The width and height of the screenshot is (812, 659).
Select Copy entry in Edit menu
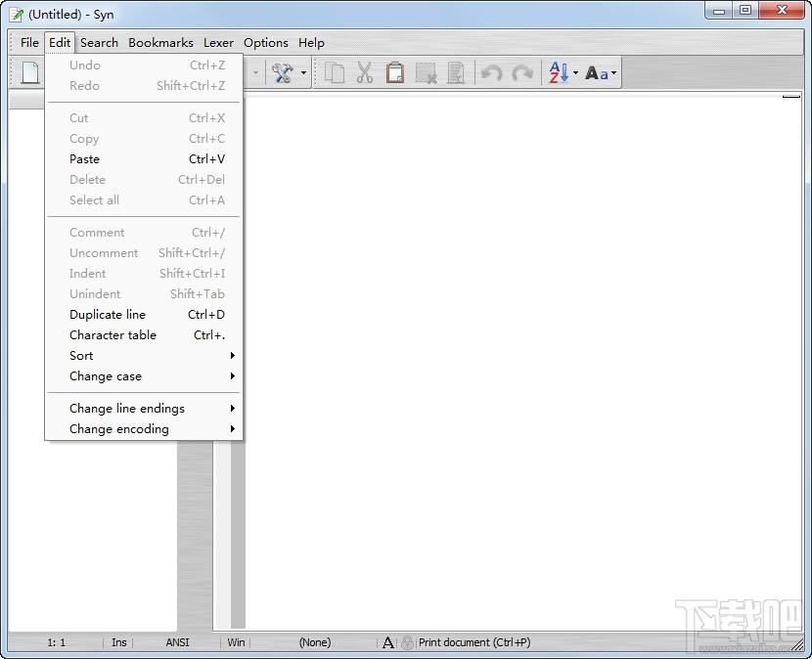click(x=144, y=138)
